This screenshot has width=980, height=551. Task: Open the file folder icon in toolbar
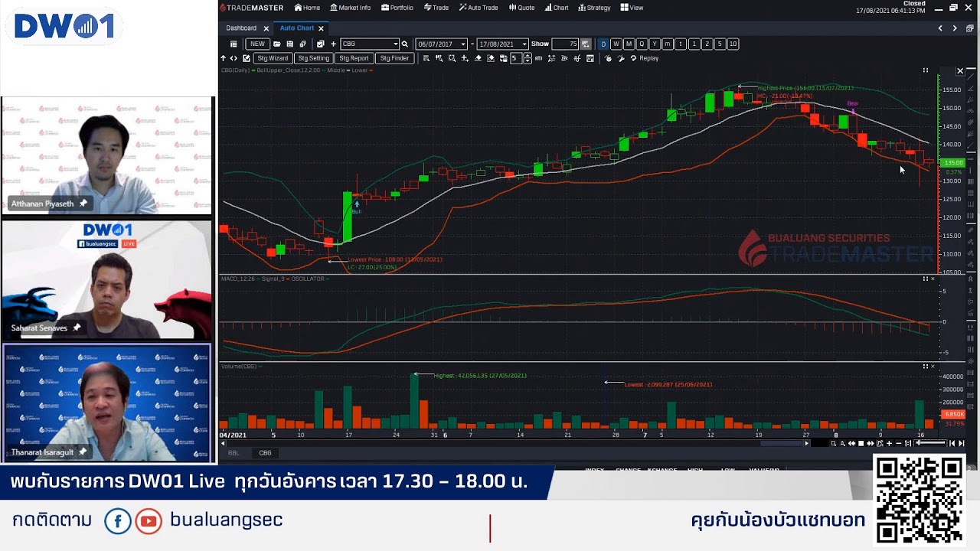277,44
